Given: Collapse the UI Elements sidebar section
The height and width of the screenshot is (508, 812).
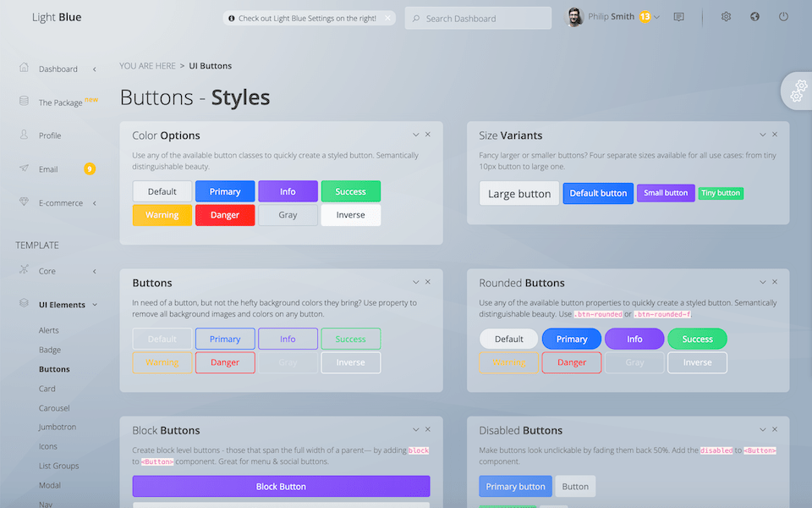Looking at the screenshot, I should [x=95, y=305].
